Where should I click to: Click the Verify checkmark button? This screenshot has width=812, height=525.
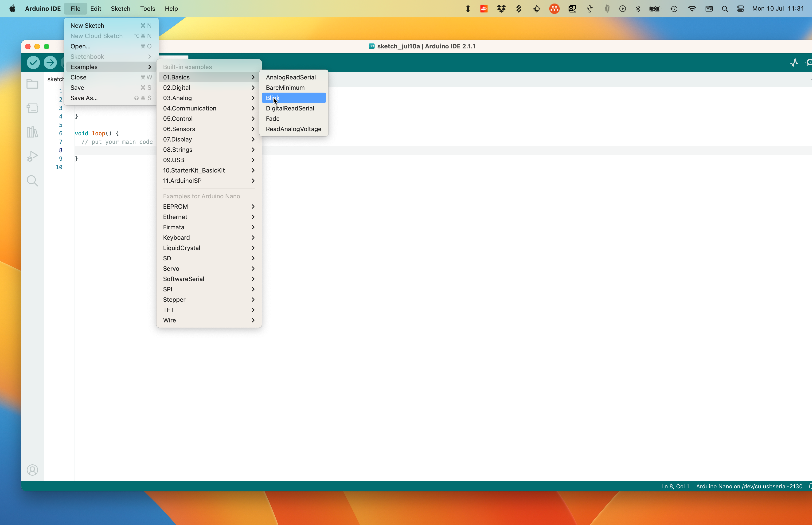click(33, 62)
